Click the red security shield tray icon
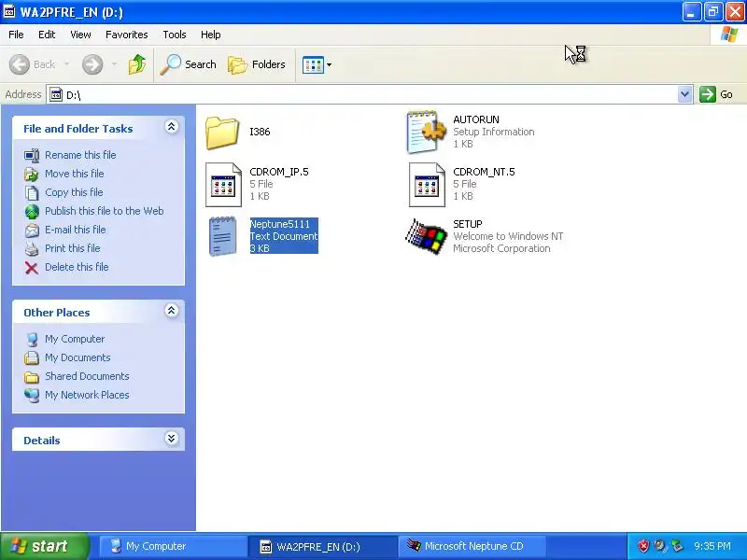Screen dimensions: 747x560 click(643, 546)
